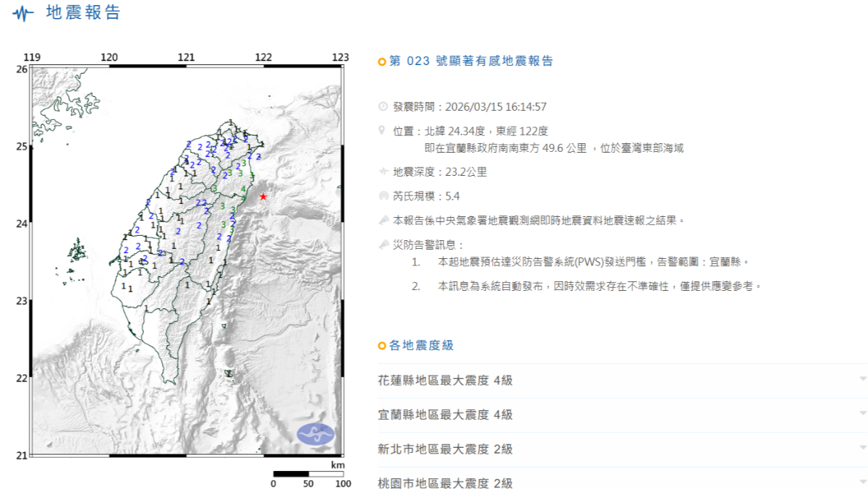Expand 宜蘭縣地區 row using its arrow

point(862,414)
